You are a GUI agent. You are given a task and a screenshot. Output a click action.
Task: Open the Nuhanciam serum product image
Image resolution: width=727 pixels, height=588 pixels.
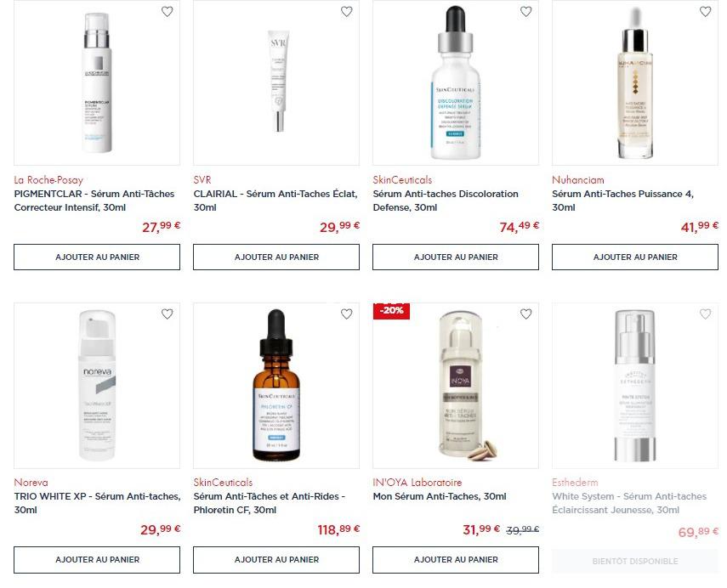(635, 82)
